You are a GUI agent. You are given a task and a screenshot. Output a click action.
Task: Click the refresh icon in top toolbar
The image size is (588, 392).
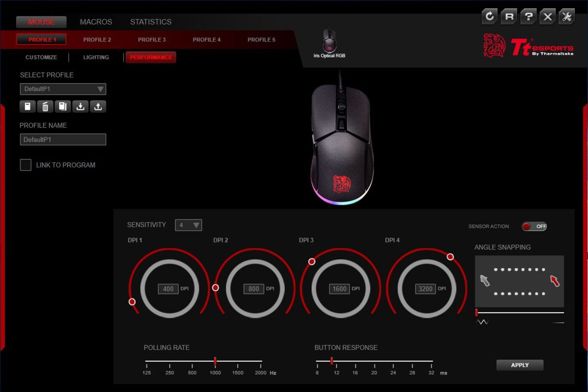click(489, 16)
